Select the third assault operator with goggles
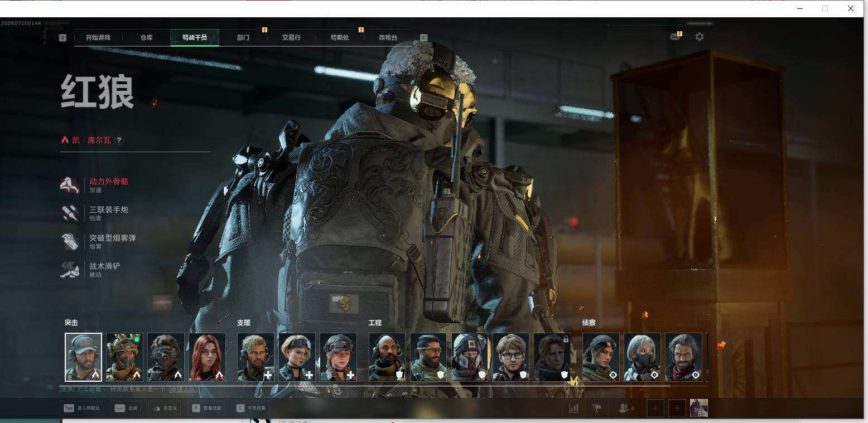868x423 pixels. point(166,357)
